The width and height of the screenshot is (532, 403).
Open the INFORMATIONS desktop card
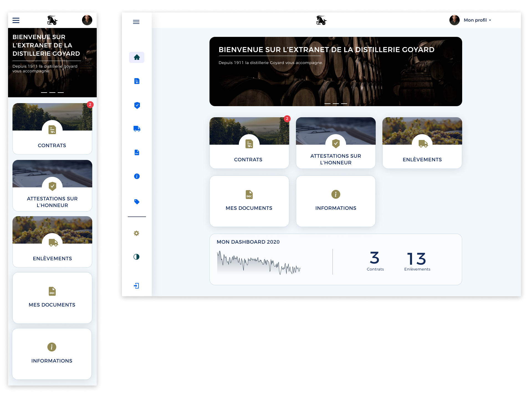(x=336, y=201)
